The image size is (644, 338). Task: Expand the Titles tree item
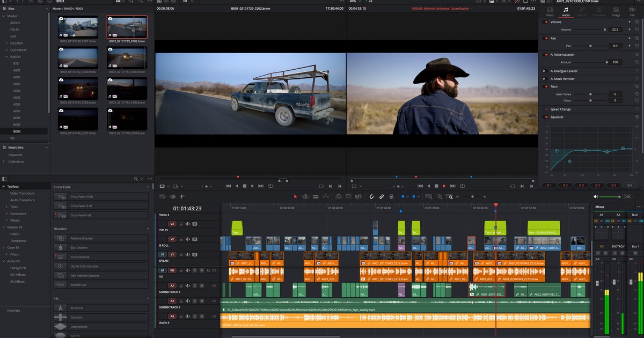tap(6, 207)
